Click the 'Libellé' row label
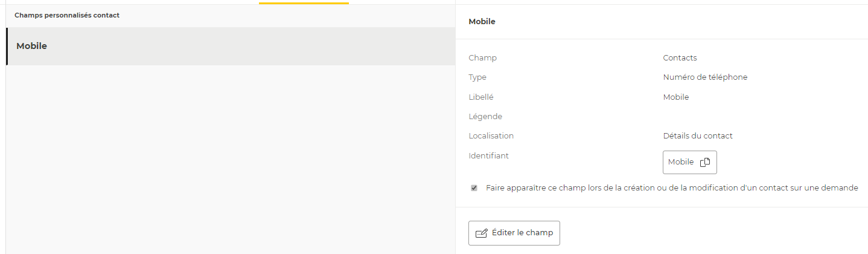Screen dimensions: 868x254 480,97
